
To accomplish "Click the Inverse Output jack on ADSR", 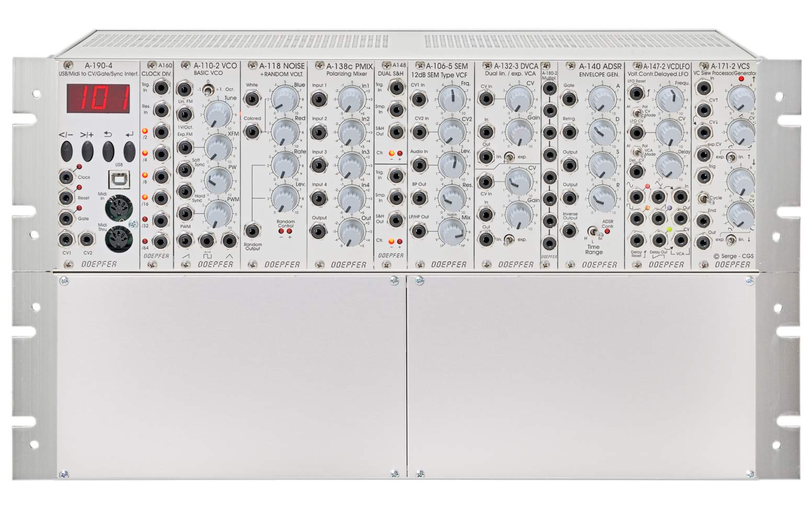I will [x=569, y=231].
